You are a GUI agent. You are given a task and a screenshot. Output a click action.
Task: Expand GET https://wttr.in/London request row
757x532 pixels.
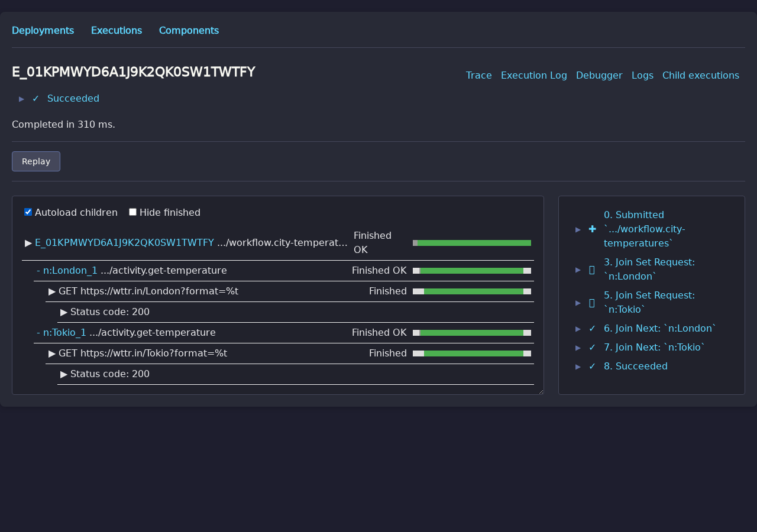pyautogui.click(x=52, y=291)
